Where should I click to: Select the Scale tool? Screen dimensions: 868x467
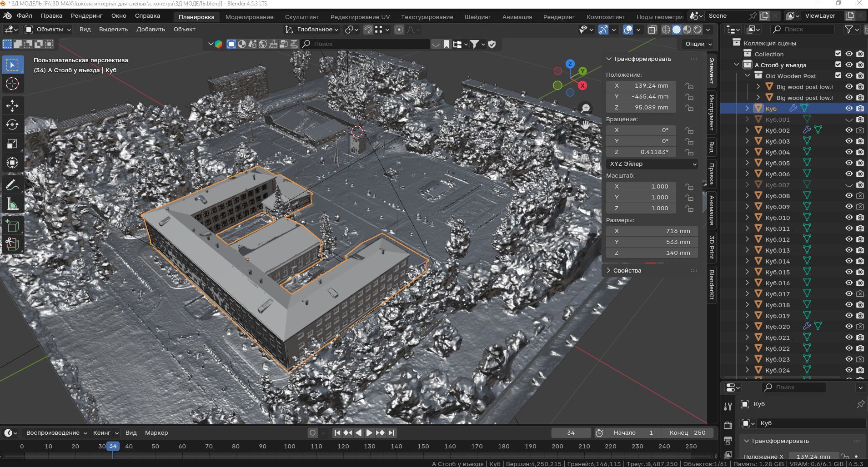[x=12, y=144]
